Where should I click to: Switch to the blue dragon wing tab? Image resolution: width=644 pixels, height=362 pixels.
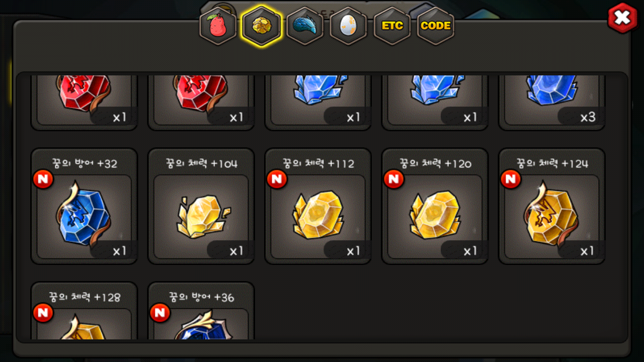pyautogui.click(x=305, y=26)
